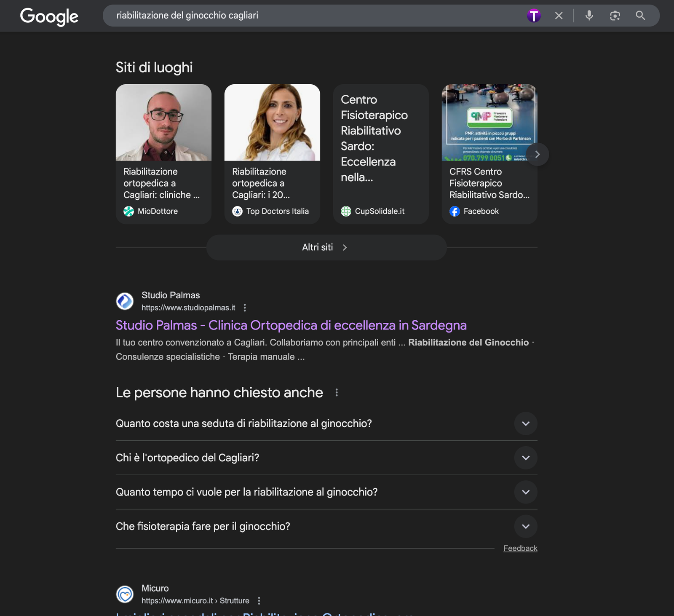Open options for 'Le persone hanno chiesto anche'
Viewport: 674px width, 616px height.
tap(336, 392)
